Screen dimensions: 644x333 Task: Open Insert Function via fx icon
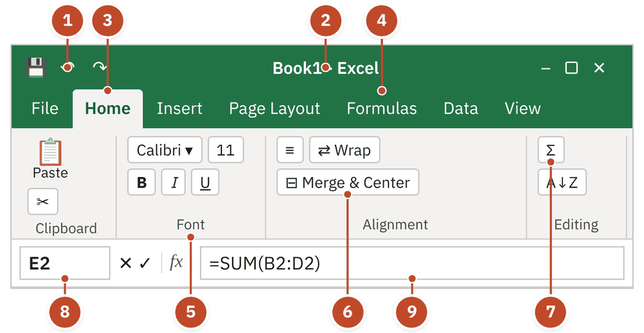pos(176,262)
